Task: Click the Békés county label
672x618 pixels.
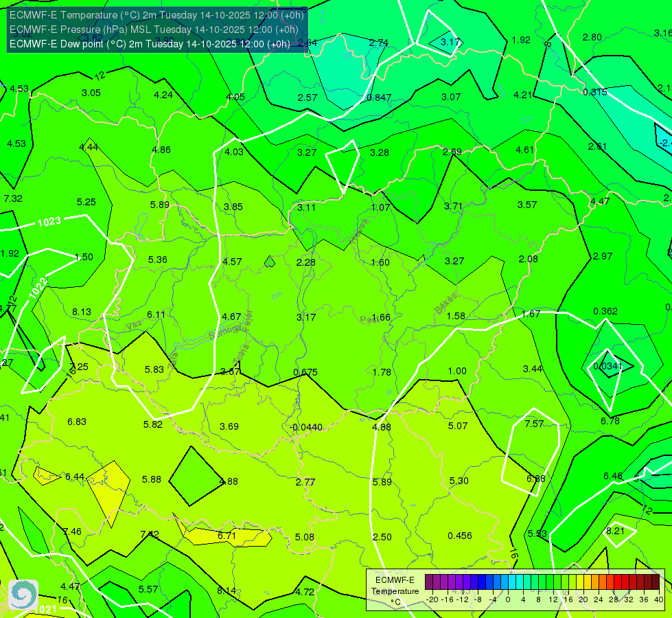Action: coord(445,304)
